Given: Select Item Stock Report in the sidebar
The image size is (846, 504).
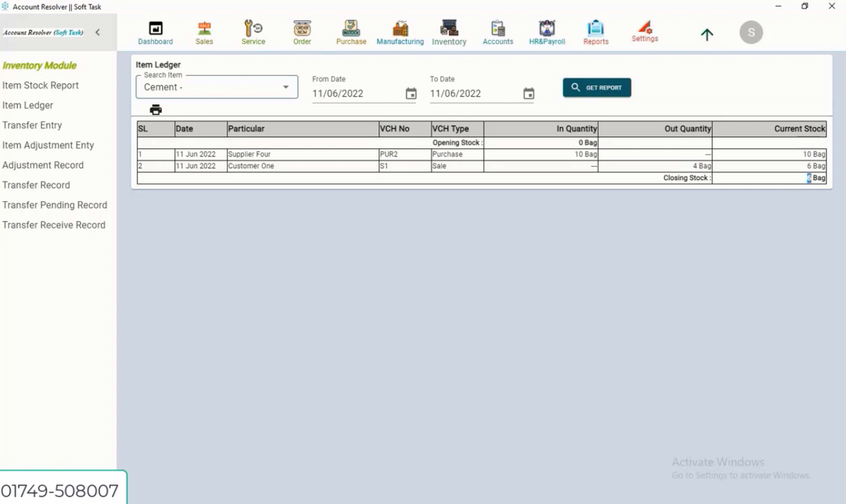Looking at the screenshot, I should click(x=41, y=85).
